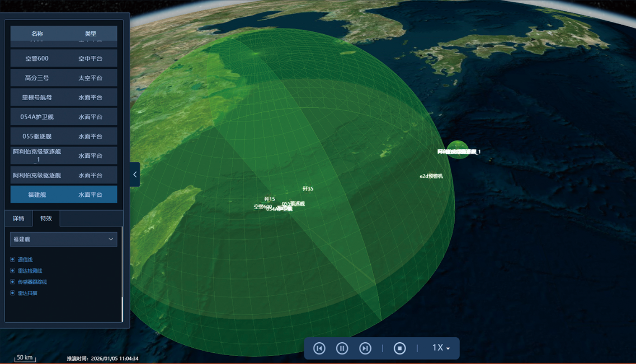Viewport: 636px width, 364px height.
Task: Toggle the 通信线 effect option
Action: (x=21, y=259)
